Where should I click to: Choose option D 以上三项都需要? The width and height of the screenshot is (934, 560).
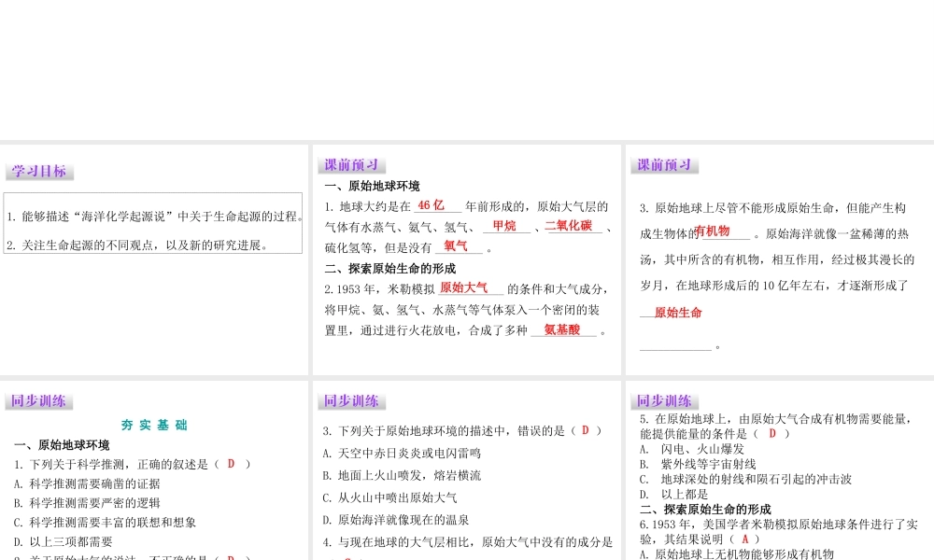[64, 541]
